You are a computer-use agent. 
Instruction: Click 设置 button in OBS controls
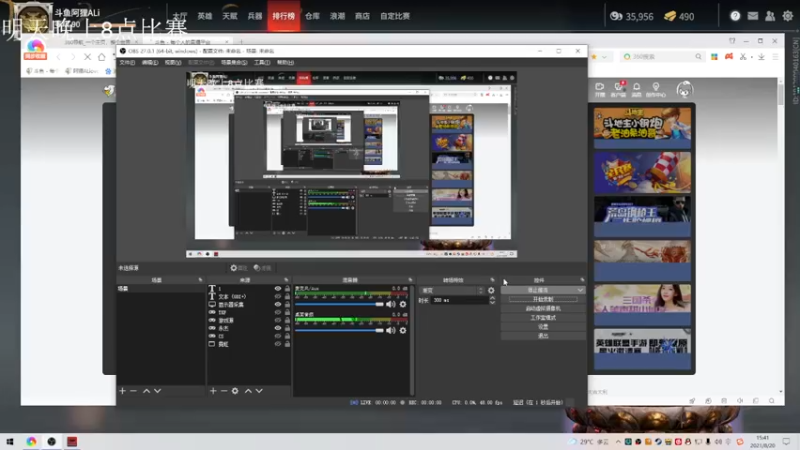(543, 327)
